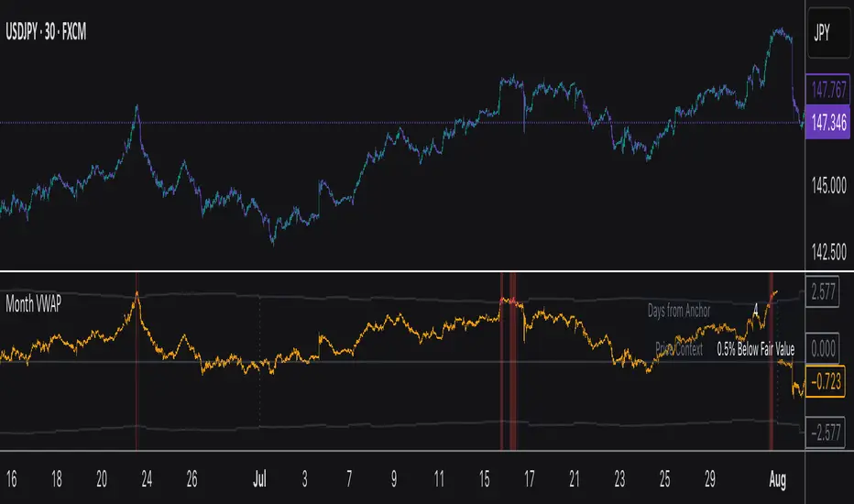Click the -2.577 lower band value
854x504 pixels.
(826, 433)
